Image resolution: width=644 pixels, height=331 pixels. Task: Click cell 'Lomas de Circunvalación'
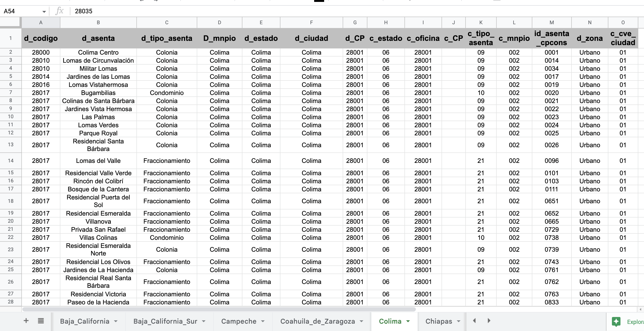click(x=98, y=61)
